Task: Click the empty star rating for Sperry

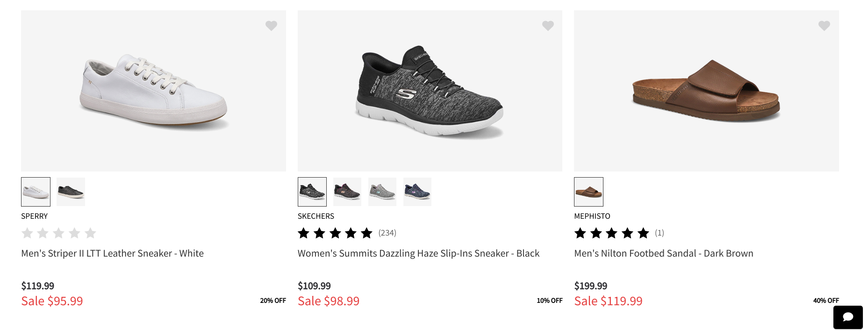Action: click(x=58, y=233)
